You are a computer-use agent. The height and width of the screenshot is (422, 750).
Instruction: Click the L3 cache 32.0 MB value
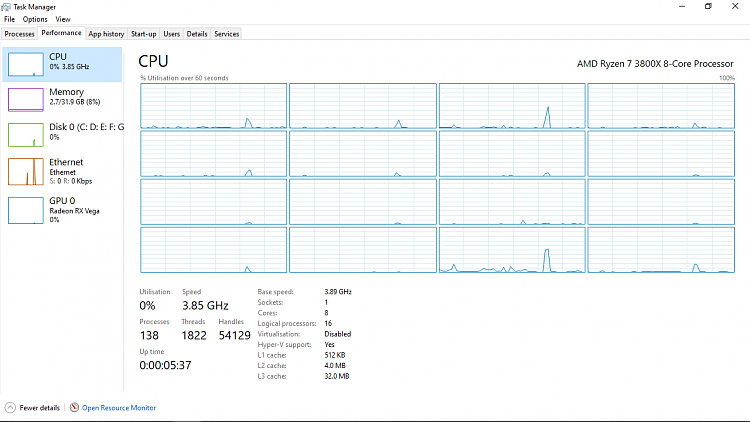click(x=337, y=377)
